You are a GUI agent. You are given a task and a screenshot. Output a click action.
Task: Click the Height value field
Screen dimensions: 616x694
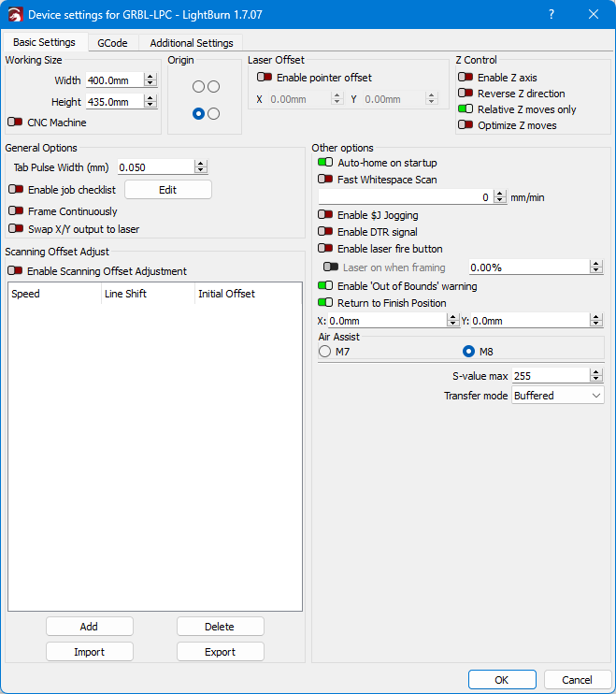(115, 101)
